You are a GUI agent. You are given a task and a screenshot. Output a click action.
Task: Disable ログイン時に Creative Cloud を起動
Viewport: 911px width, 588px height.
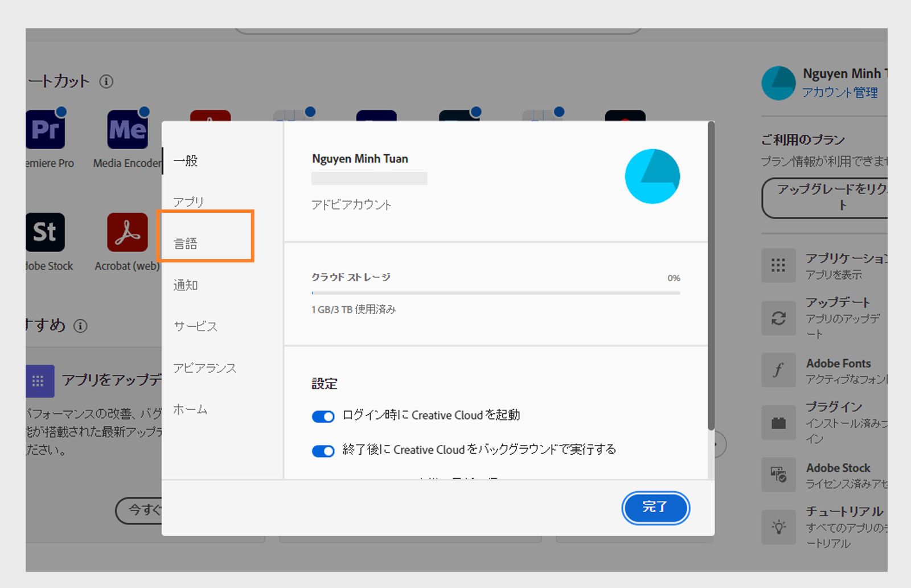pos(322,416)
